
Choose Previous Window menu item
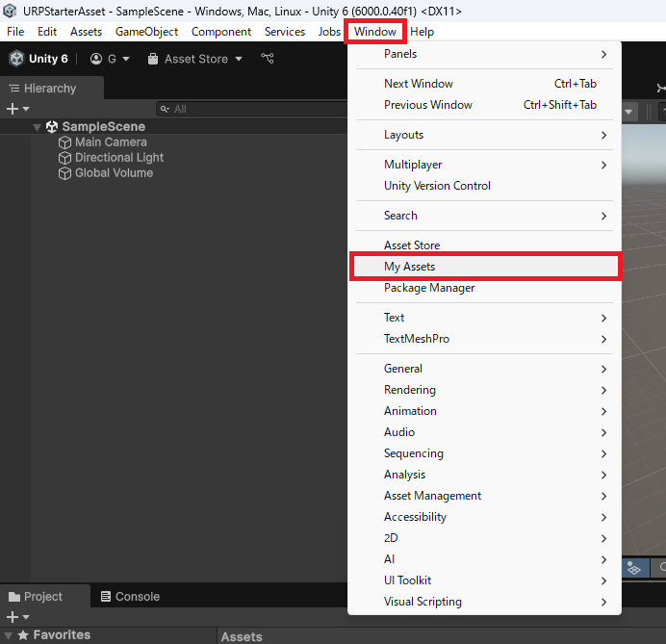coord(484,105)
